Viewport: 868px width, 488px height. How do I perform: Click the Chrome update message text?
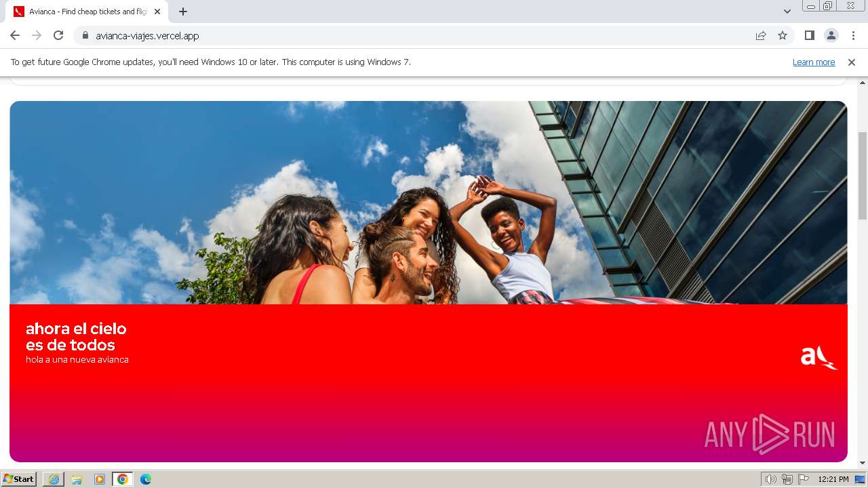211,62
